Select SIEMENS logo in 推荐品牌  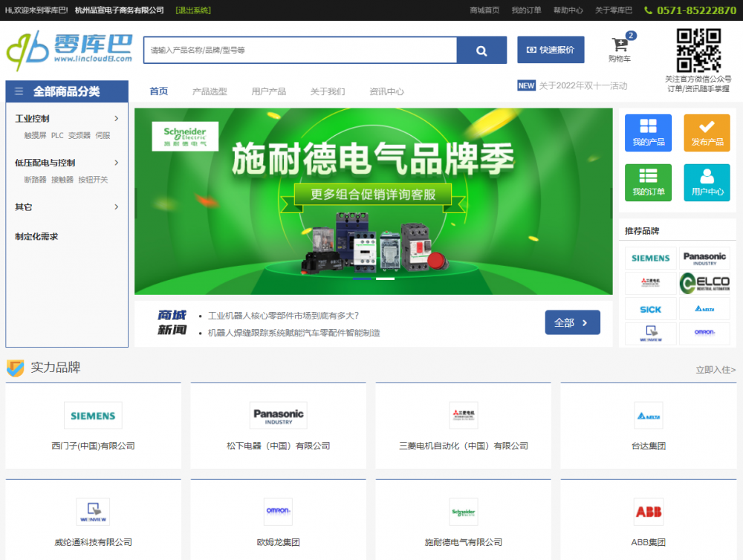[650, 258]
